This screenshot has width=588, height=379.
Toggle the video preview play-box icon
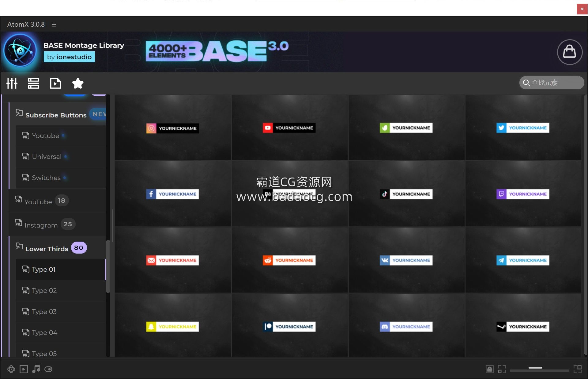24,369
